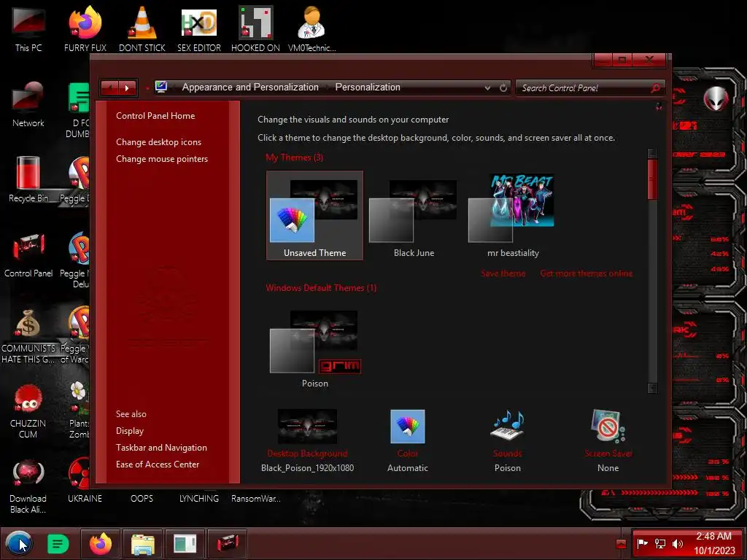Image resolution: width=747 pixels, height=560 pixels.
Task: Click the themes list scrollbar thumb
Action: tap(652, 179)
